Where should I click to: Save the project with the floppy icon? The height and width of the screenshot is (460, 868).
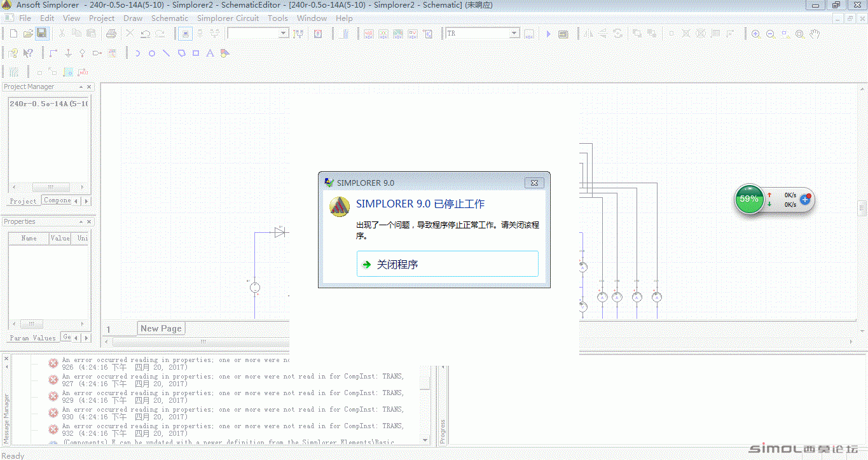[41, 34]
